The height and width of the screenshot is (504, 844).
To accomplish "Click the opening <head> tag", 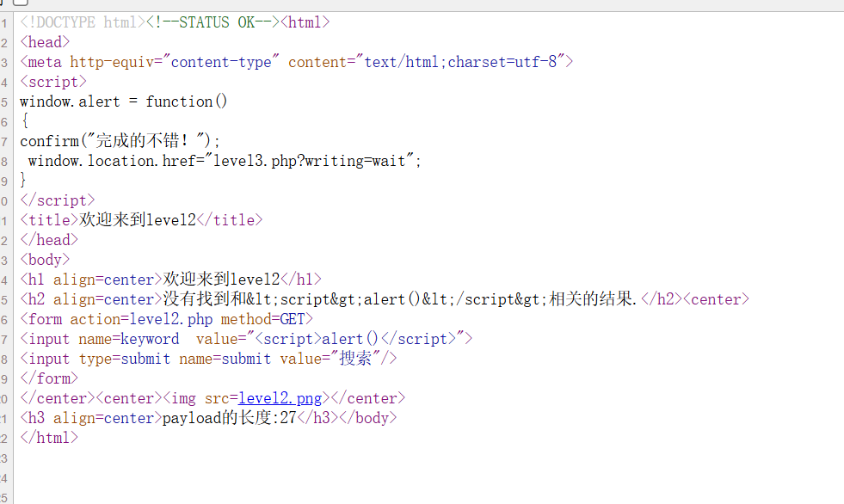I will 45,42.
